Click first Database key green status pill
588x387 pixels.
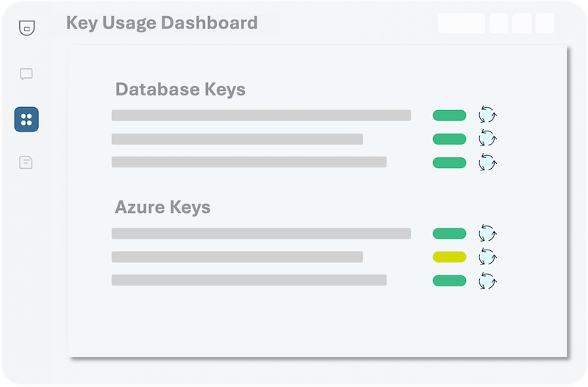point(449,115)
